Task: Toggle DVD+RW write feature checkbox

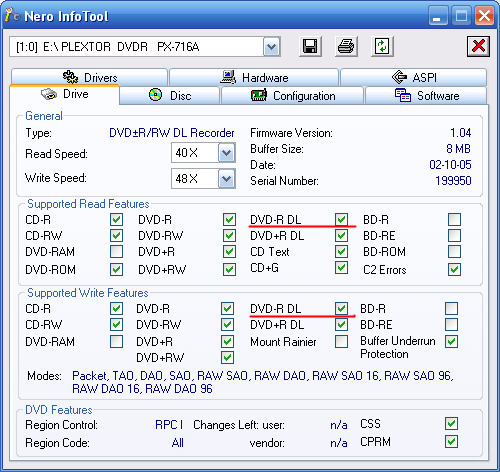Action: coord(227,357)
